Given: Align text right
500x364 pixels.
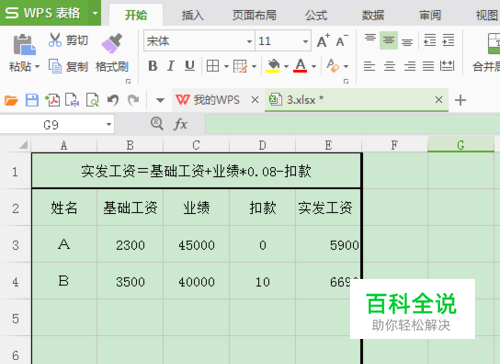Looking at the screenshot, I should (410, 66).
